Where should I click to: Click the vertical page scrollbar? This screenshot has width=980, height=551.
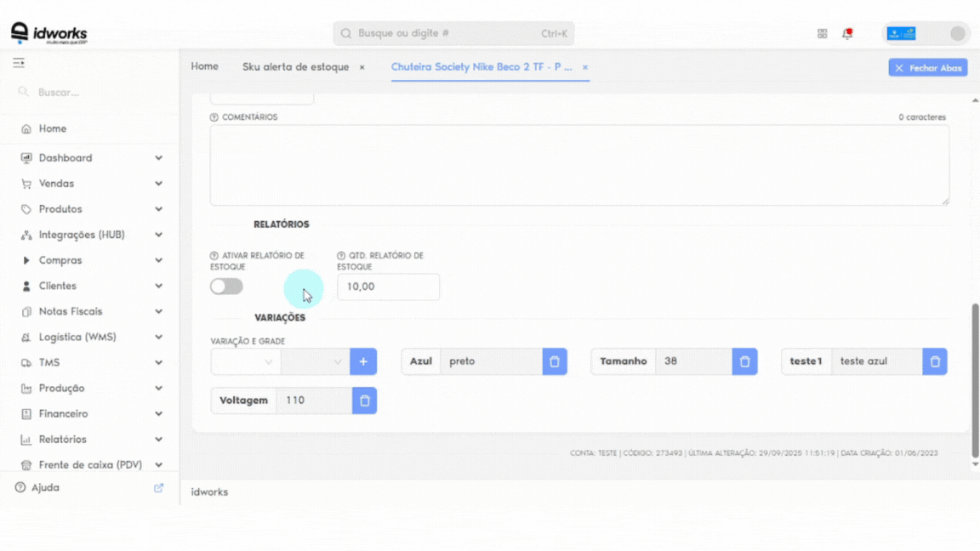975,381
